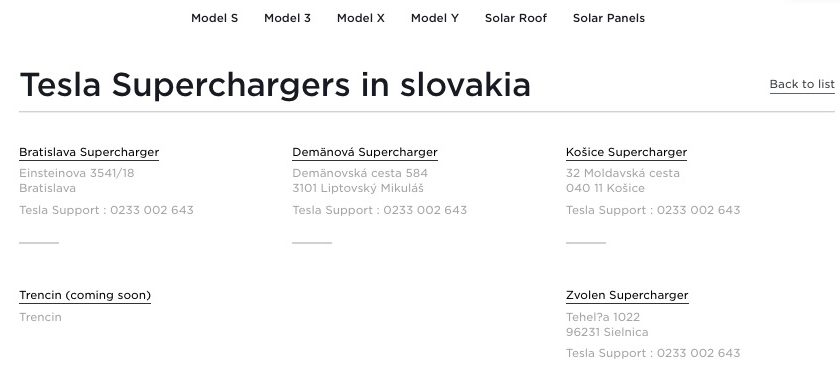Click Demänová's Tesla Support phone number
Image resolution: width=840 pixels, height=388 pixels.
[x=425, y=210]
